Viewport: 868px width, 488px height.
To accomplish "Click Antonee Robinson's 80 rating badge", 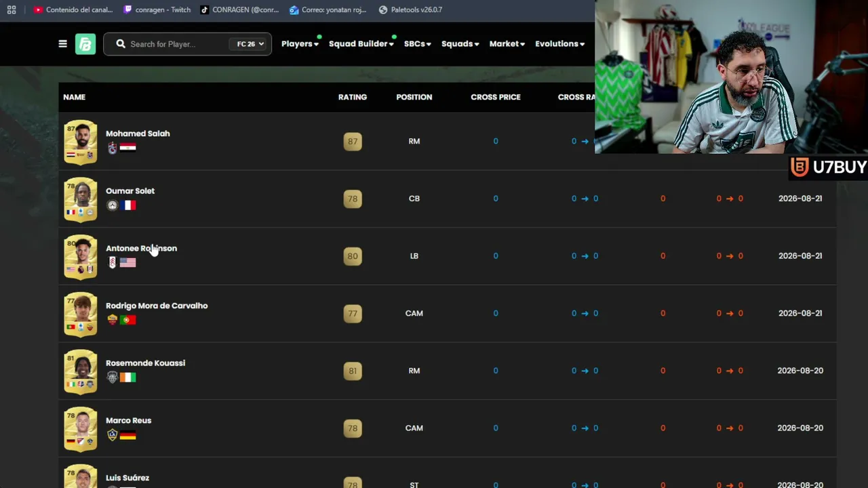I will 353,256.
